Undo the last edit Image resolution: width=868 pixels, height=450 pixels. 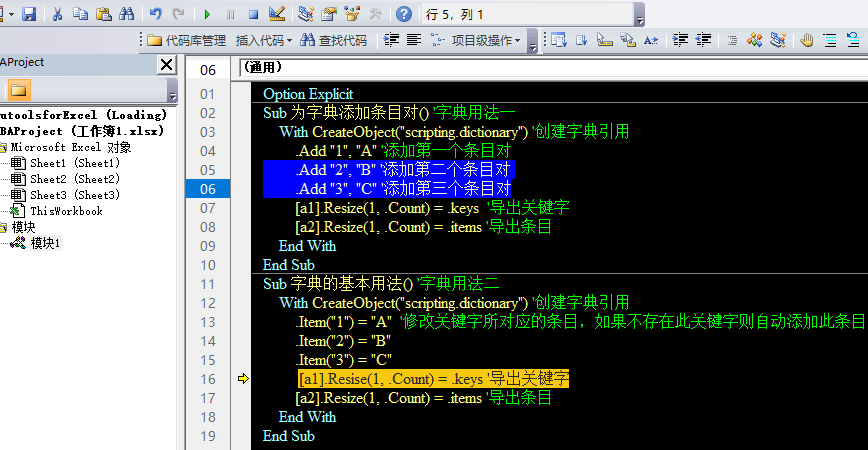(x=156, y=14)
